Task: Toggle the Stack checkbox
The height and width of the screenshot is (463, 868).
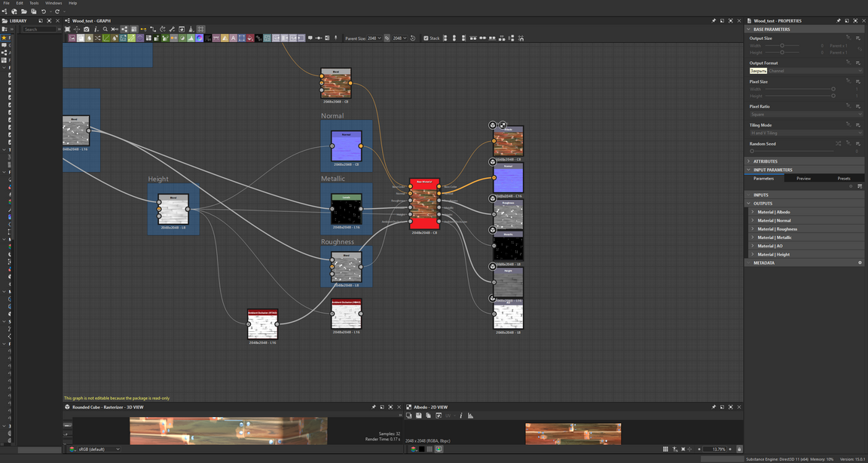Action: pyautogui.click(x=426, y=38)
